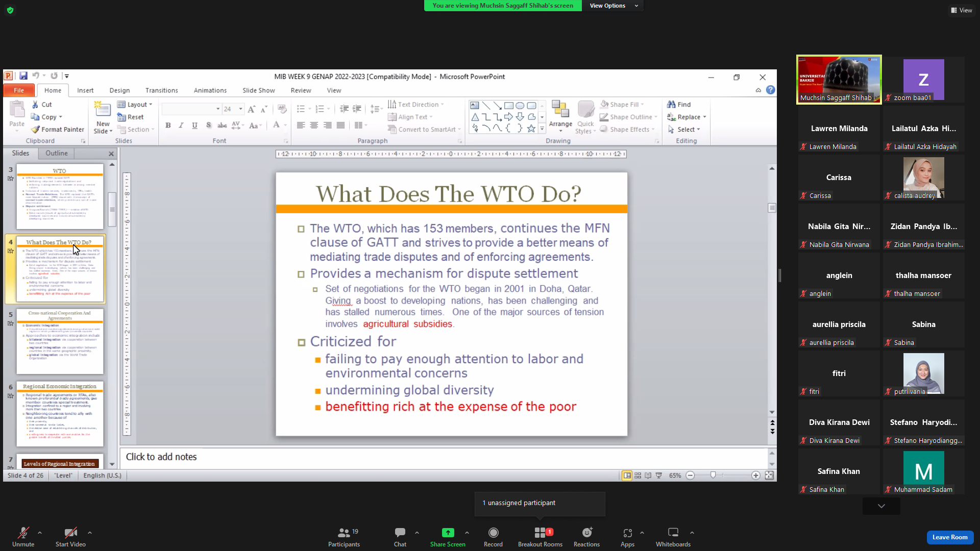
Task: Open Breakout Rooms in Zoom
Action: [x=540, y=537]
